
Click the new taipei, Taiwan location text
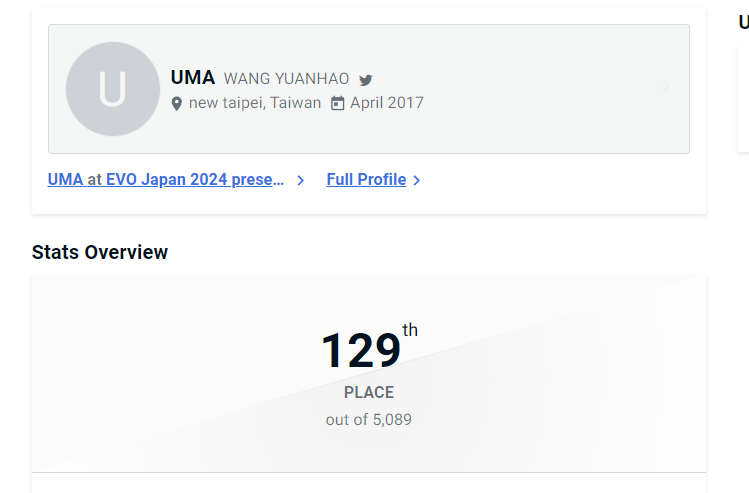tap(255, 103)
